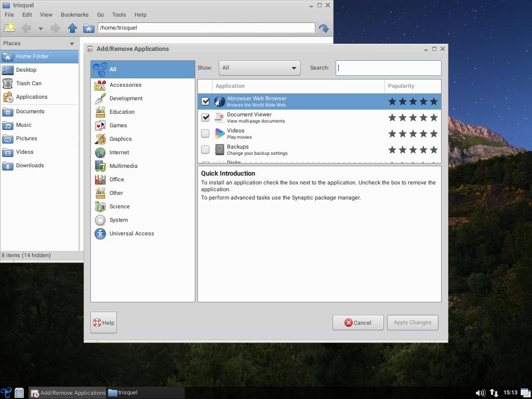Image resolution: width=532 pixels, height=399 pixels.
Task: Open Applications in the Places sidebar
Action: coord(39,97)
